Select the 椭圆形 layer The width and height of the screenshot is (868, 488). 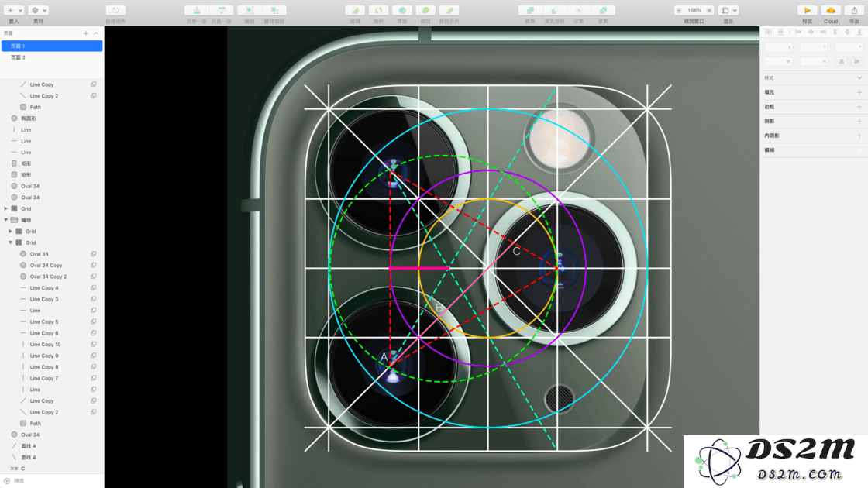(52, 119)
